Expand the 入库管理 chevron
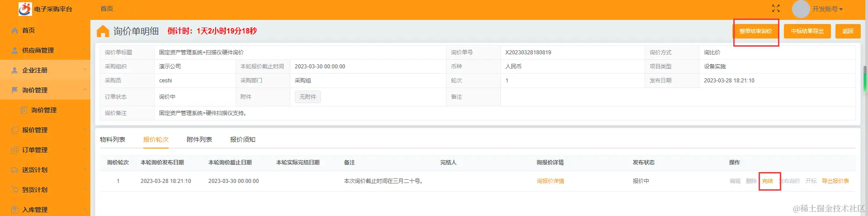 [85, 209]
